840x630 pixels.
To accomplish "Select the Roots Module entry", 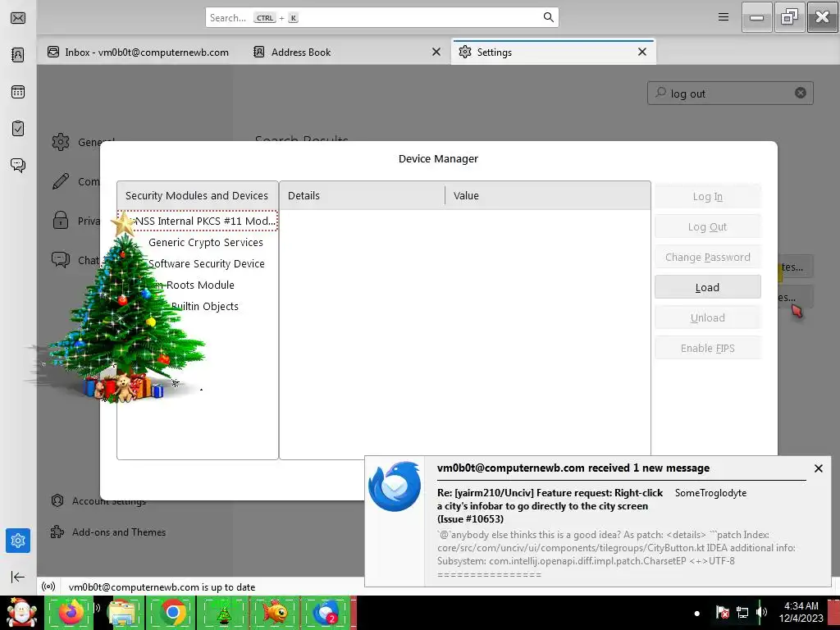I will (x=198, y=285).
